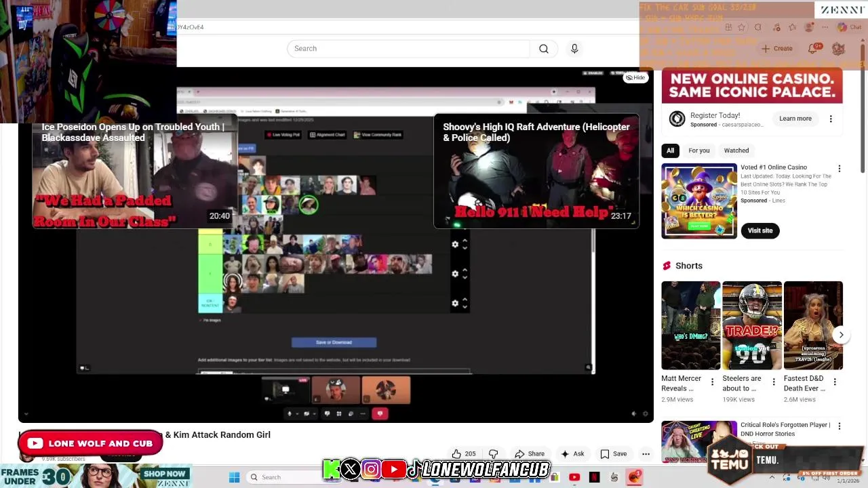Open the browser extensions puzzle icon

click(x=758, y=27)
